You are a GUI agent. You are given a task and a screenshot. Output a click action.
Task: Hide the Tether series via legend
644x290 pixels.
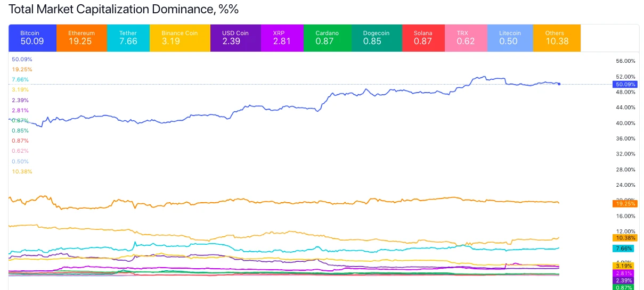(x=128, y=37)
